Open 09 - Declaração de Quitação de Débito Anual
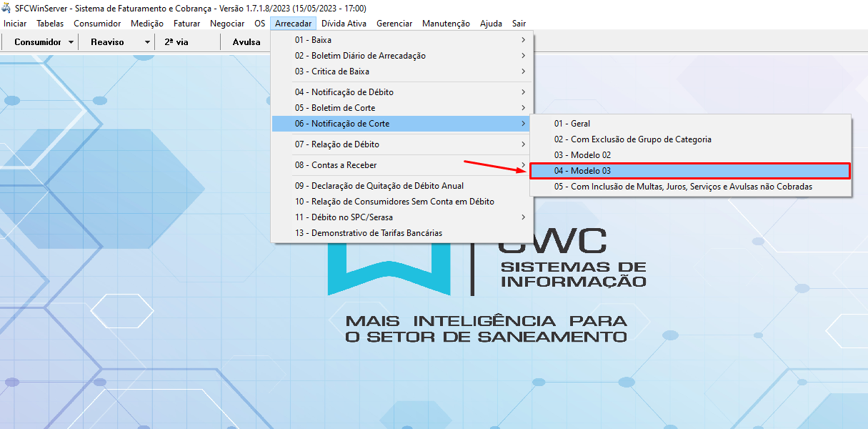 pyautogui.click(x=379, y=186)
